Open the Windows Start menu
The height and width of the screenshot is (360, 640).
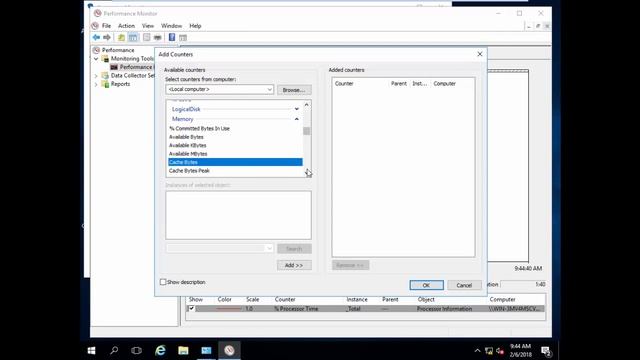point(91,350)
